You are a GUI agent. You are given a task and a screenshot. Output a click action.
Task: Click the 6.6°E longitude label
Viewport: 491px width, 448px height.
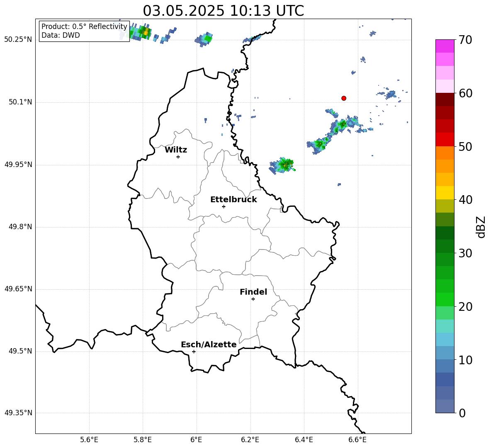click(x=357, y=440)
